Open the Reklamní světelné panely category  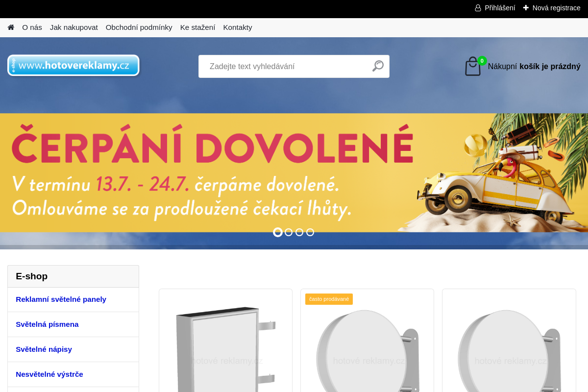click(73, 299)
